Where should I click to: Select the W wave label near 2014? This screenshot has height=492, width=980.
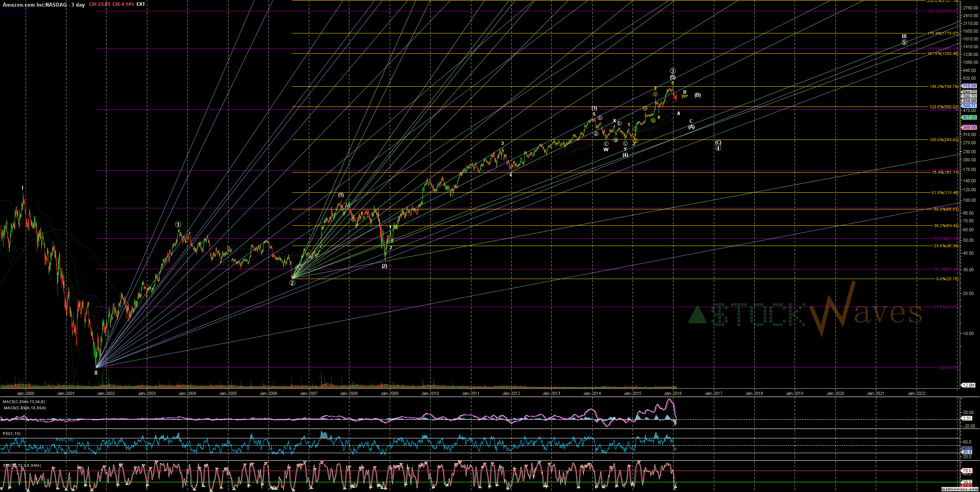606,150
